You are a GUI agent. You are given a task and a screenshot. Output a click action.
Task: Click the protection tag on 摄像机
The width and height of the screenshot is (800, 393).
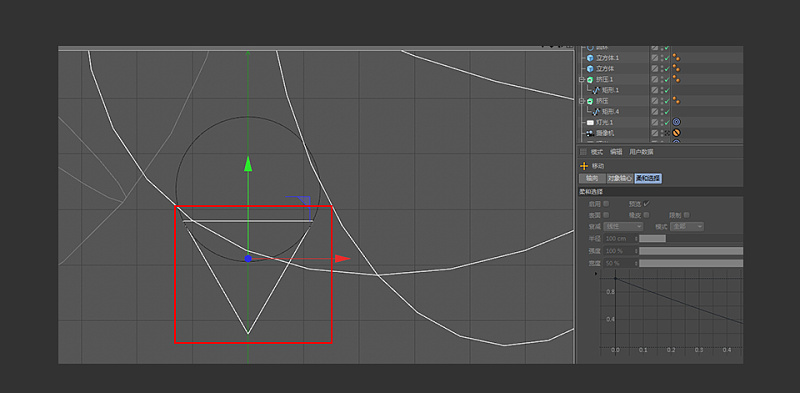click(677, 133)
